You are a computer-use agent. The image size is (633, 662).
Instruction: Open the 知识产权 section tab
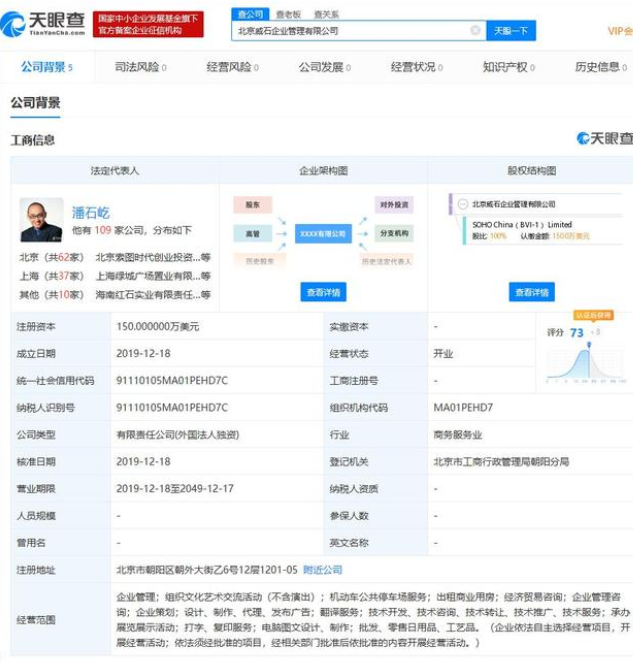509,67
